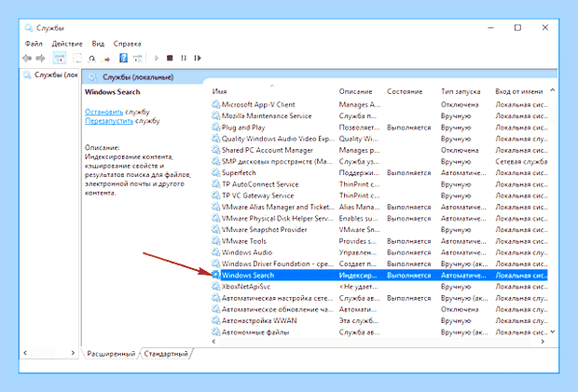Sort by the Тип запуска column header
This screenshot has width=578, height=392.
point(461,91)
